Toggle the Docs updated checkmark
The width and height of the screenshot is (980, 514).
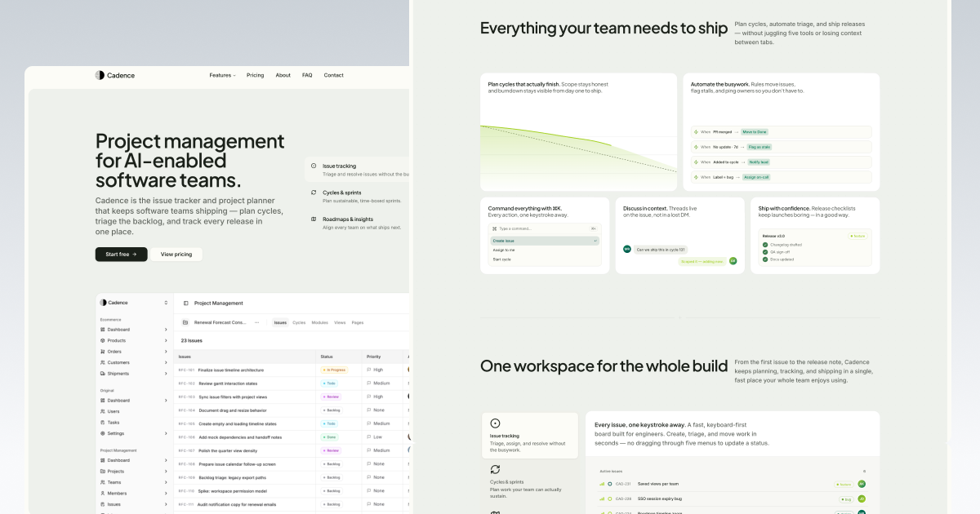click(765, 259)
